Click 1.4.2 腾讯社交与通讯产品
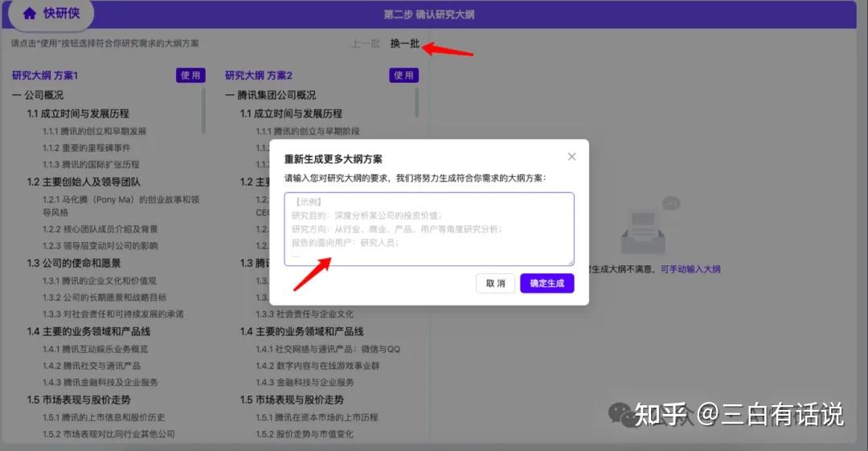This screenshot has width=868, height=451. (92, 366)
